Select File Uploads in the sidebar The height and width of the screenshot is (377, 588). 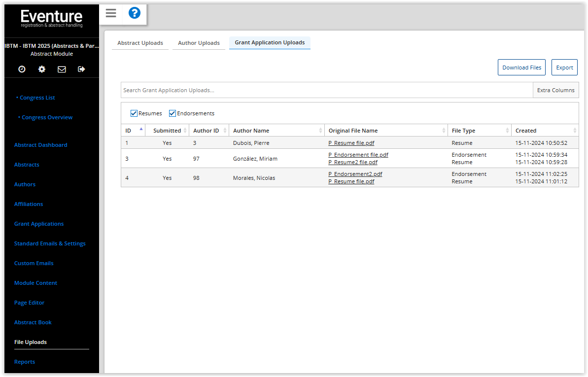31,342
